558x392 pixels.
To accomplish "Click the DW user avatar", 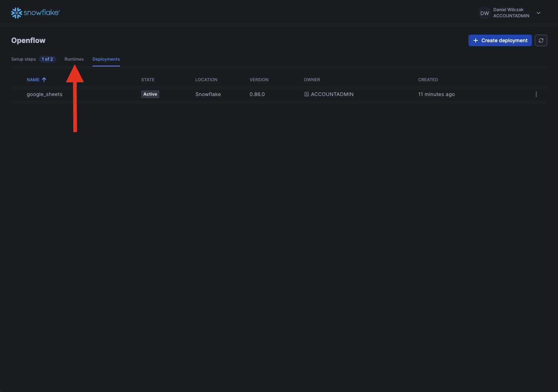I will pyautogui.click(x=484, y=13).
